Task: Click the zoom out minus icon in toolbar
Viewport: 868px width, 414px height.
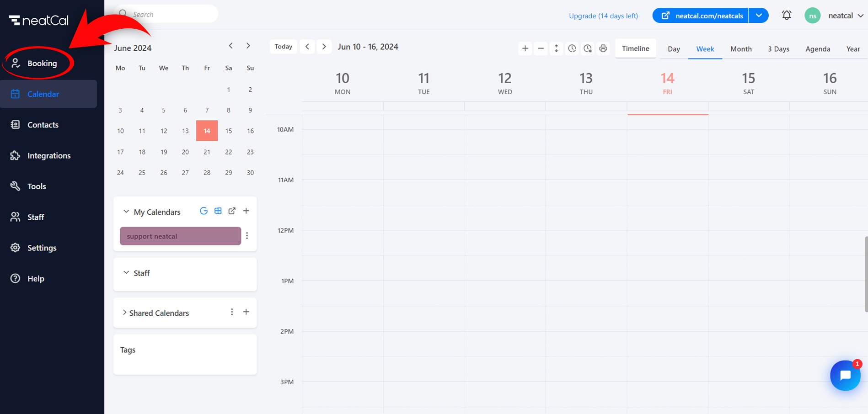Action: point(541,48)
